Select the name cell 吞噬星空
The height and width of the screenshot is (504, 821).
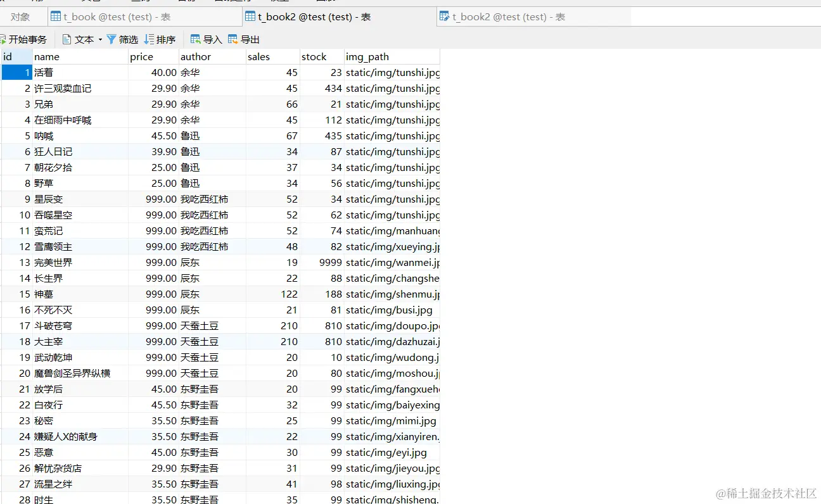tap(80, 215)
